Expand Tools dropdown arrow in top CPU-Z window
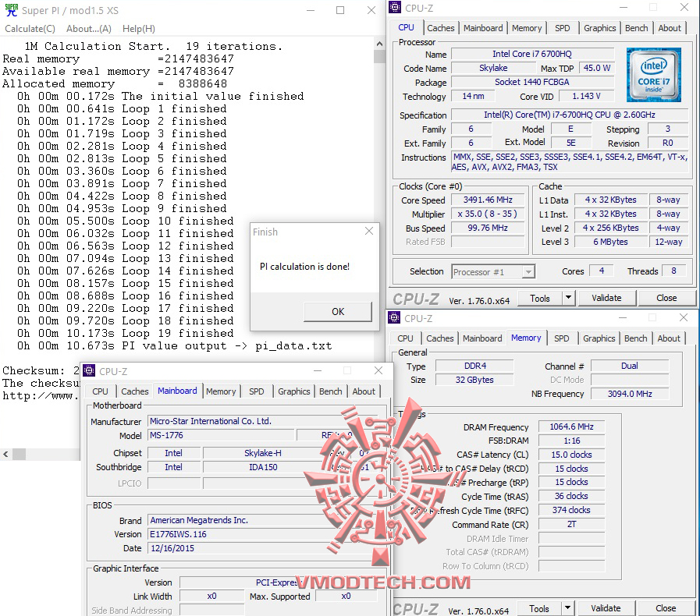Viewport: 700px width, 616px height. point(568,298)
